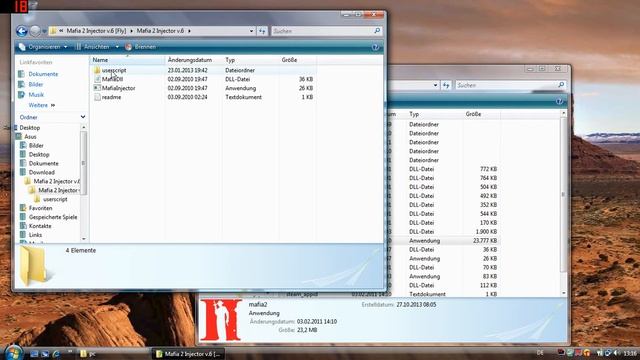Refresh the front Explorer window
This screenshot has height=360, width=640.
click(262, 31)
